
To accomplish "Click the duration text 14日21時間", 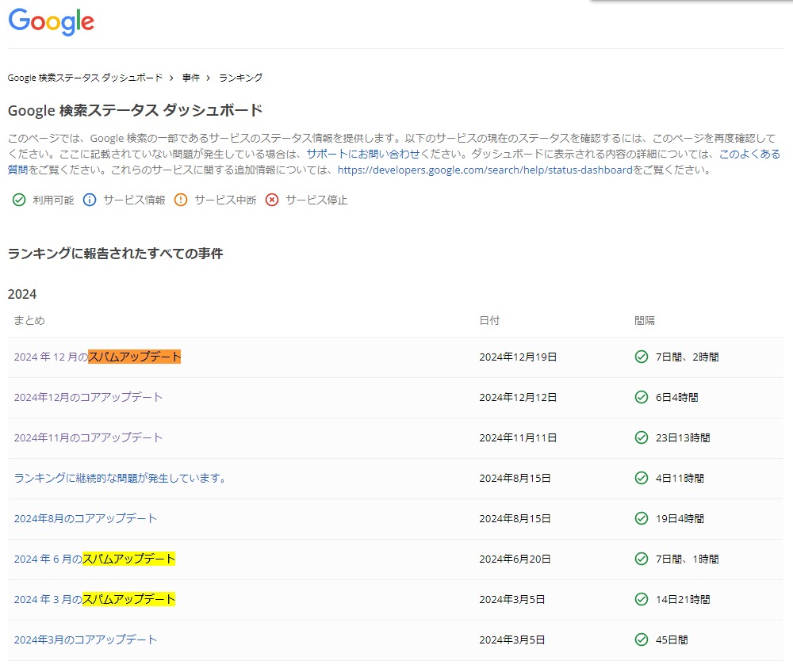I will [683, 599].
